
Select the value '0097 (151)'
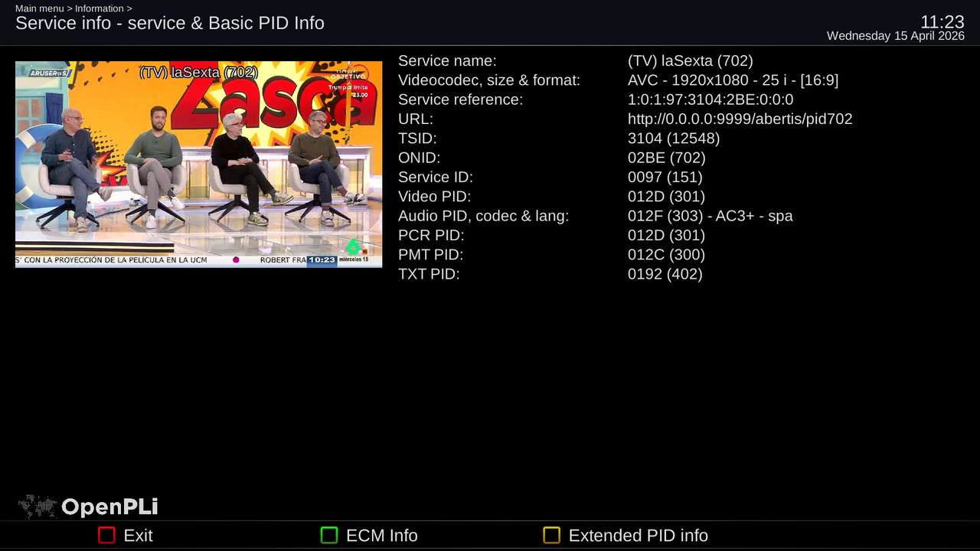coord(665,177)
